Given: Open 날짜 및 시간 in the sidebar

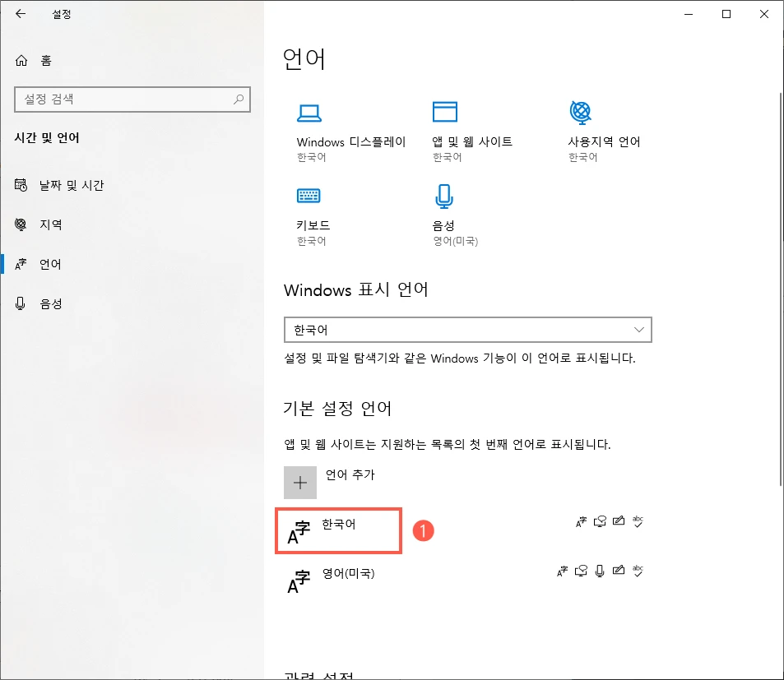Looking at the screenshot, I should [132, 185].
